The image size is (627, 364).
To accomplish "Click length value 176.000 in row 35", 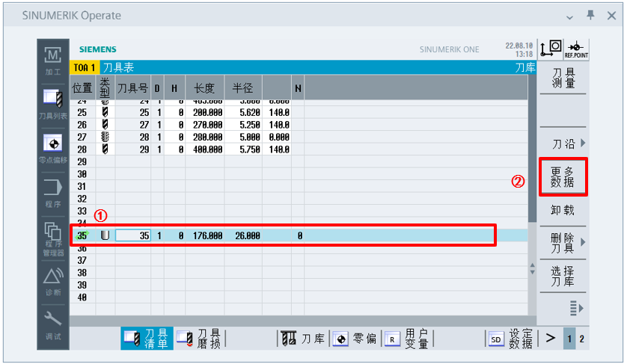I will coord(207,235).
